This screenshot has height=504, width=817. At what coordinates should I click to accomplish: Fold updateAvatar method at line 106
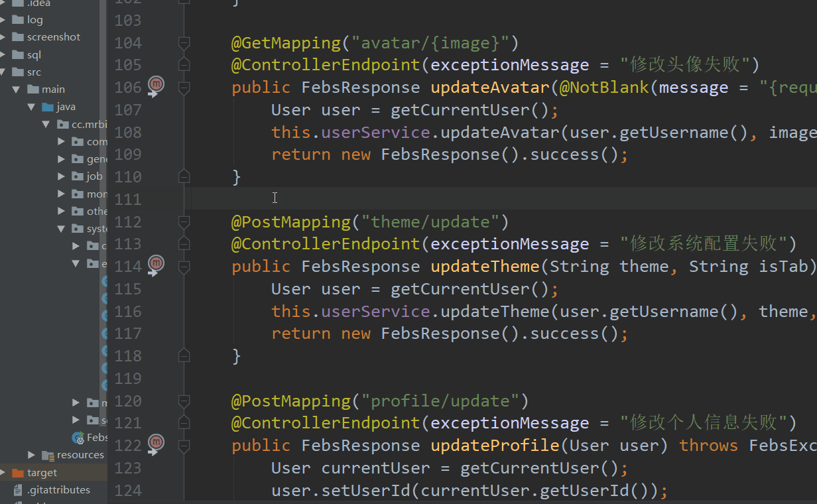[x=184, y=88]
